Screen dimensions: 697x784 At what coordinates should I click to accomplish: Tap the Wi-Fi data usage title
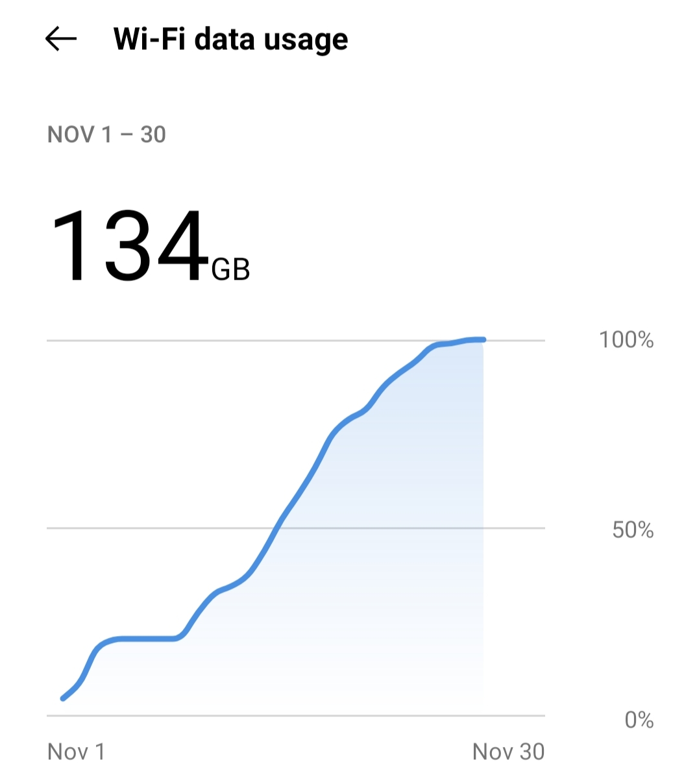pyautogui.click(x=230, y=39)
